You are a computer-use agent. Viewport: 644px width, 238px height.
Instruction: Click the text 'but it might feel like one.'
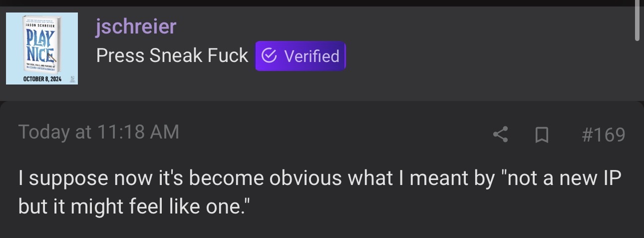click(132, 206)
